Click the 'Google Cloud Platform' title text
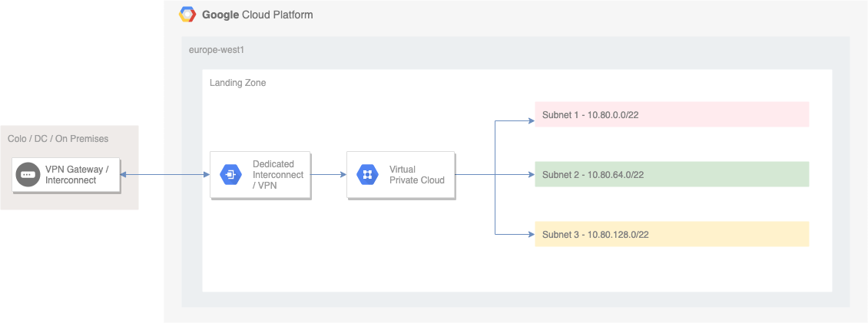This screenshot has height=323, width=868. [257, 15]
